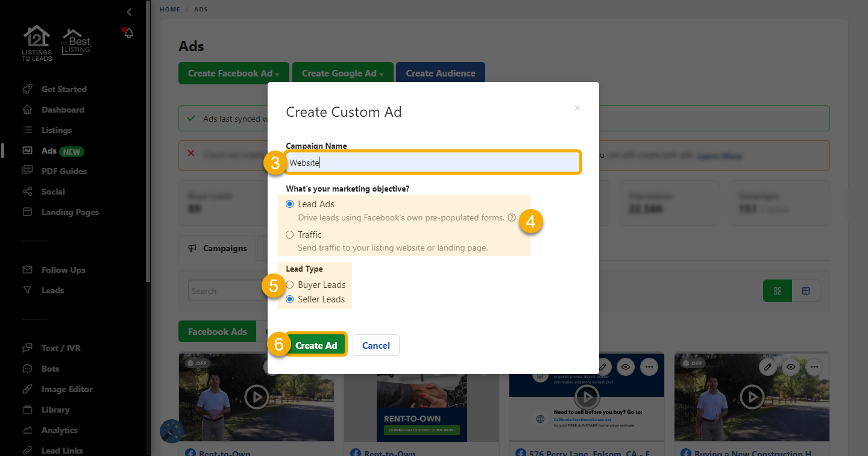Select the Traffic marketing objective

tap(289, 234)
